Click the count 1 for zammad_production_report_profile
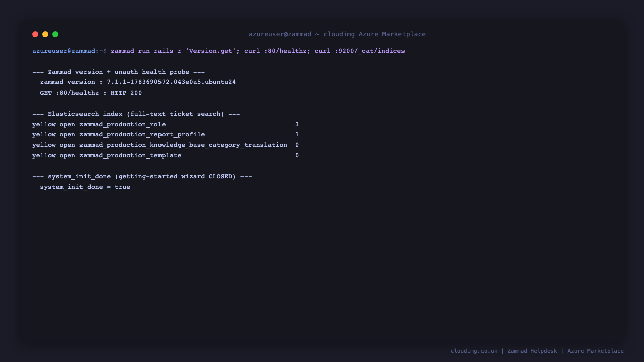The height and width of the screenshot is (362, 644). coord(297,134)
